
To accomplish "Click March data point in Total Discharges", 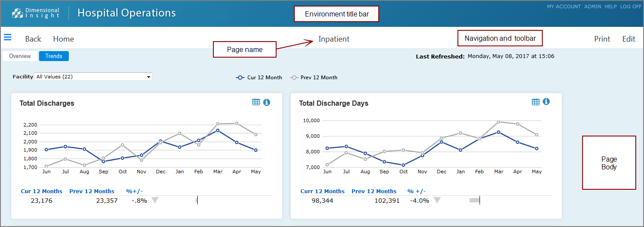I will click(218, 130).
